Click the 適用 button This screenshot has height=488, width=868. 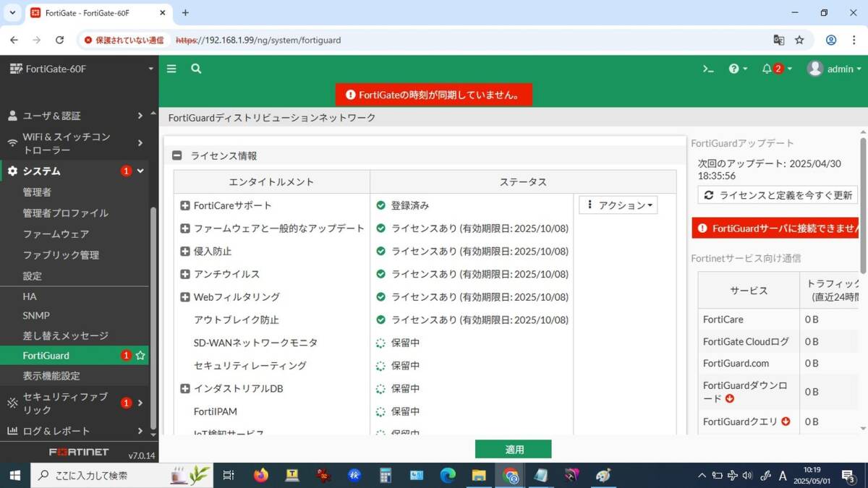[514, 449]
